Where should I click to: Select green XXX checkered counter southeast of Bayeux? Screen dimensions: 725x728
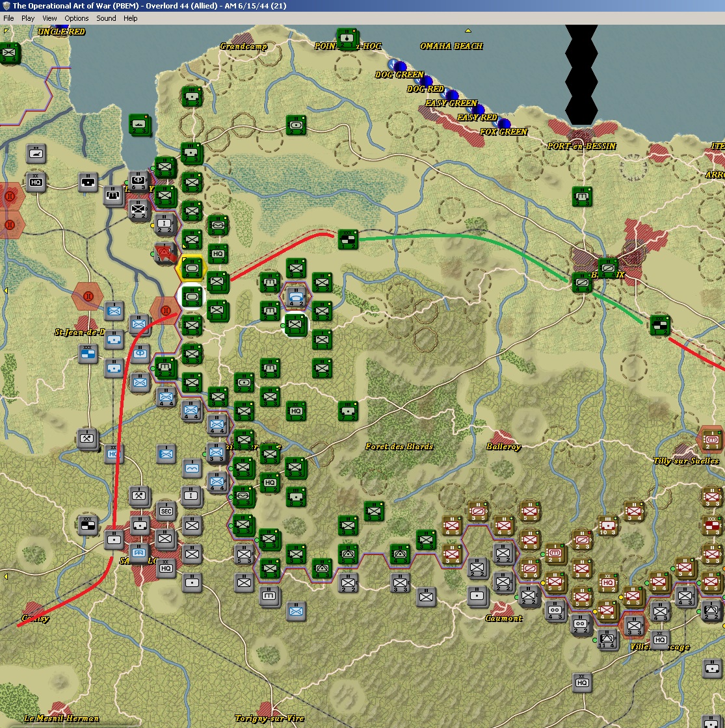(659, 326)
